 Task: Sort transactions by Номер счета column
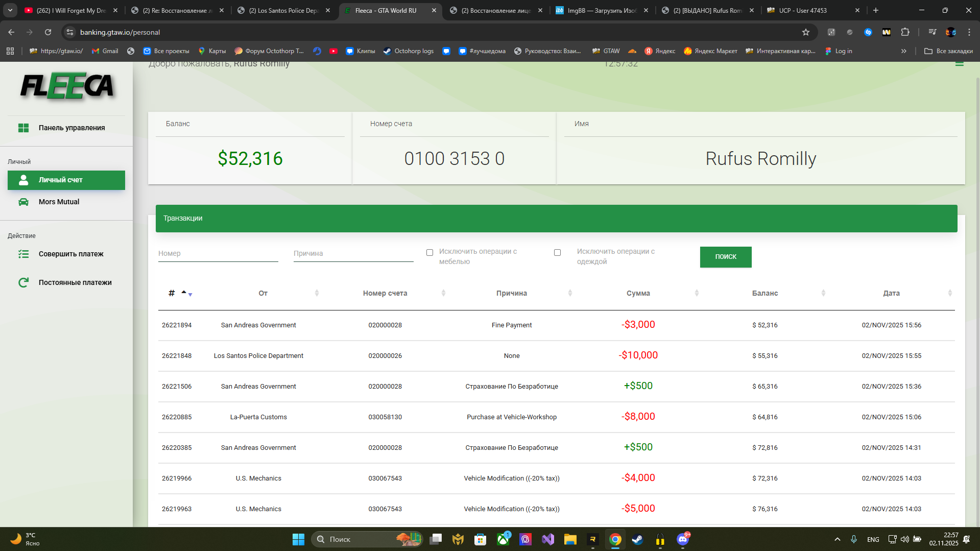tap(385, 293)
